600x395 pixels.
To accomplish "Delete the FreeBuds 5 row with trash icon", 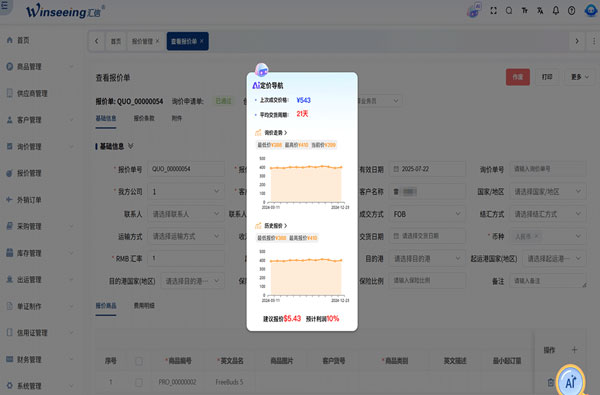I will point(550,382).
